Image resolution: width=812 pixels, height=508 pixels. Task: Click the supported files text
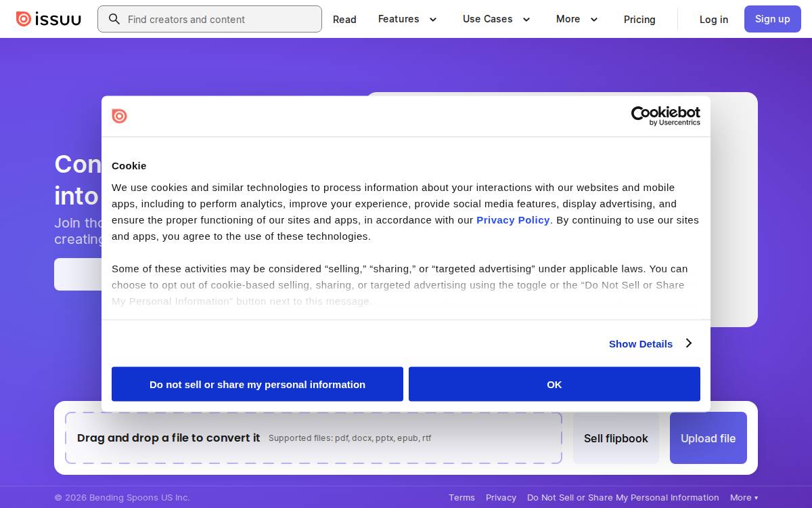click(350, 438)
